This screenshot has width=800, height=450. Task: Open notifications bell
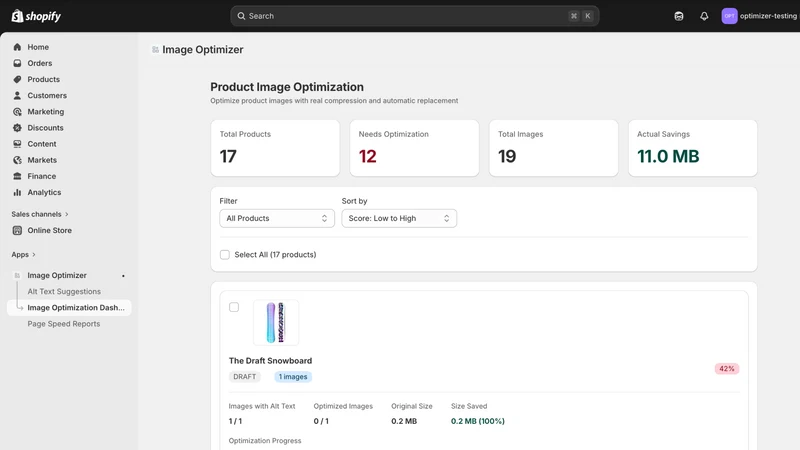[704, 16]
